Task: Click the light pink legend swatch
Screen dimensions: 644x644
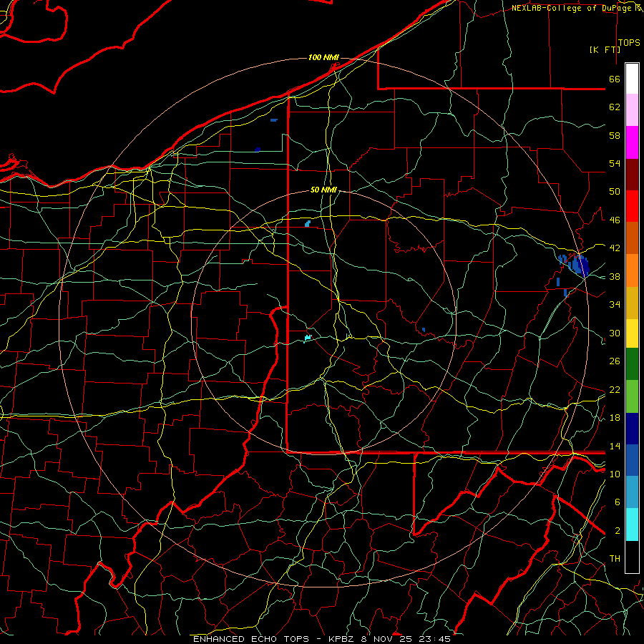Action: (632, 109)
